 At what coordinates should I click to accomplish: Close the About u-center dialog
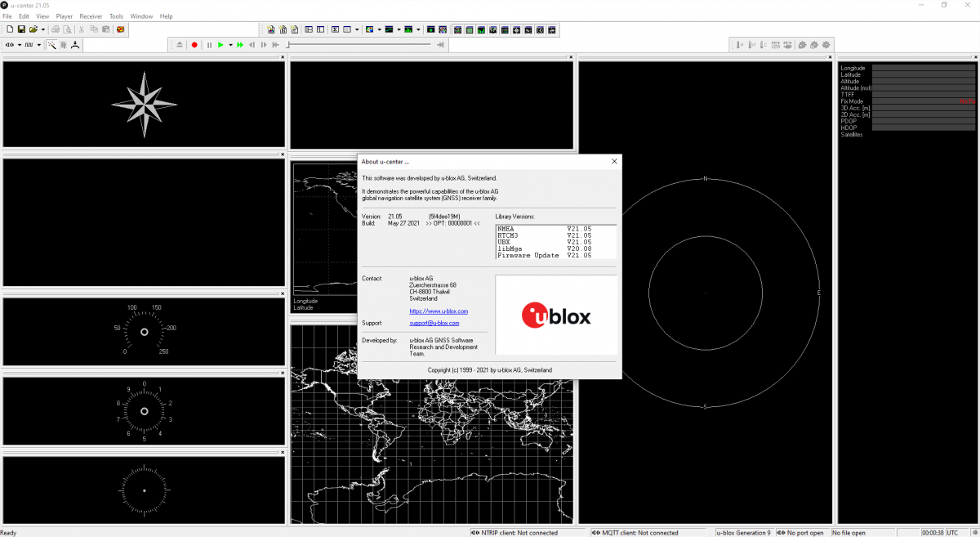click(614, 161)
